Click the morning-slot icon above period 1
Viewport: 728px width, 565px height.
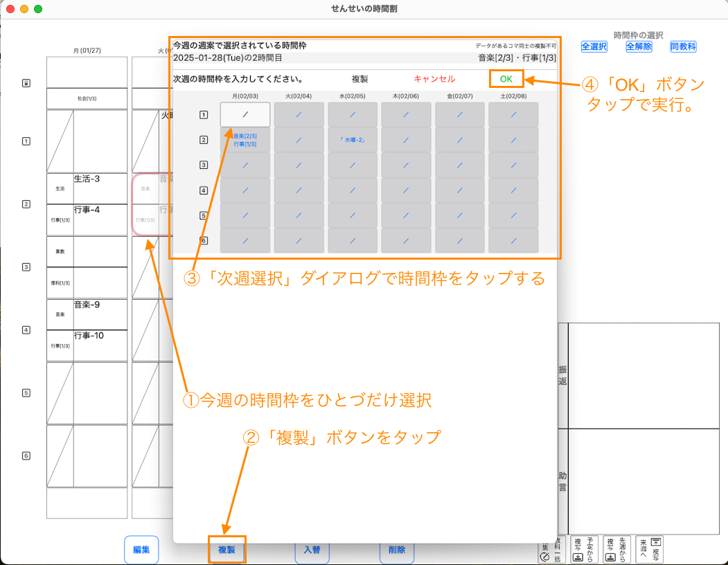point(26,83)
